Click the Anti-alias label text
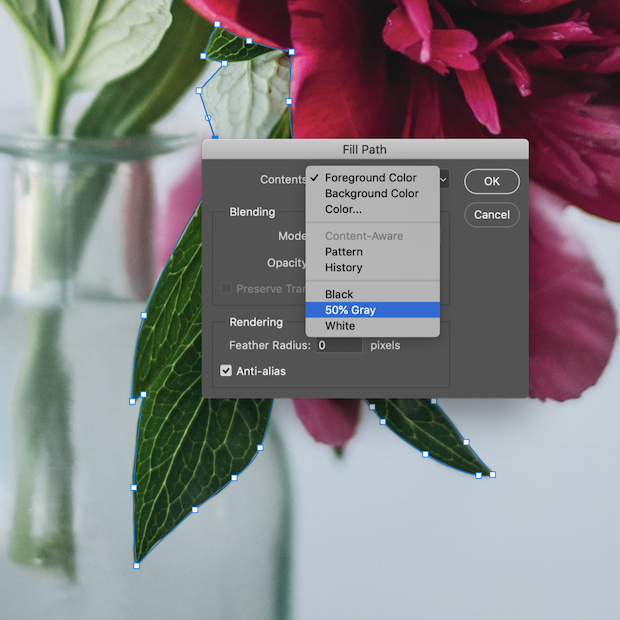The image size is (620, 620). (x=261, y=371)
